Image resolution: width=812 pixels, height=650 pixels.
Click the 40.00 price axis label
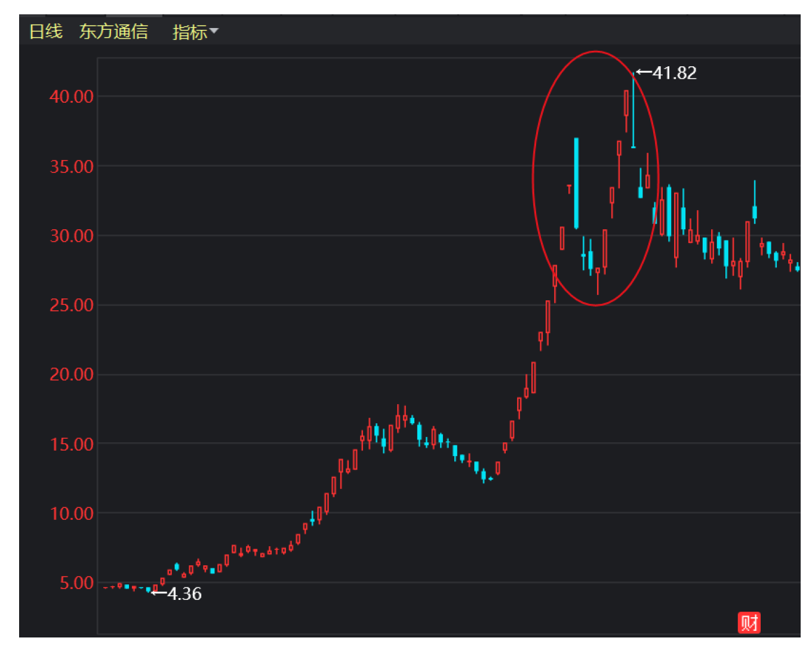click(72, 96)
